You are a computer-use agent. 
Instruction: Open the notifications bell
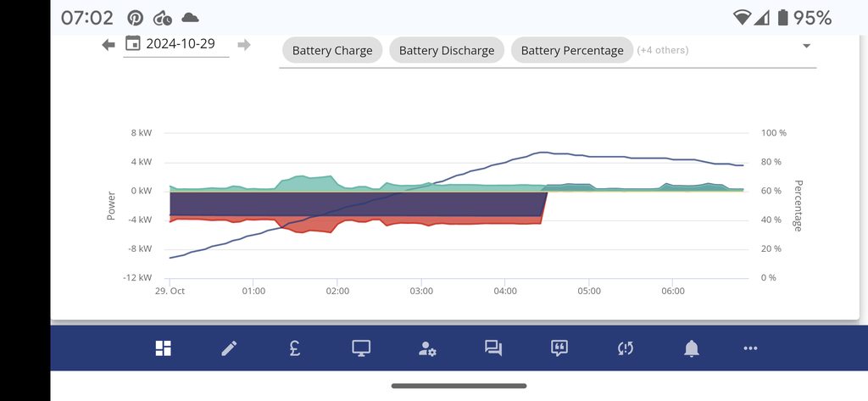(692, 348)
